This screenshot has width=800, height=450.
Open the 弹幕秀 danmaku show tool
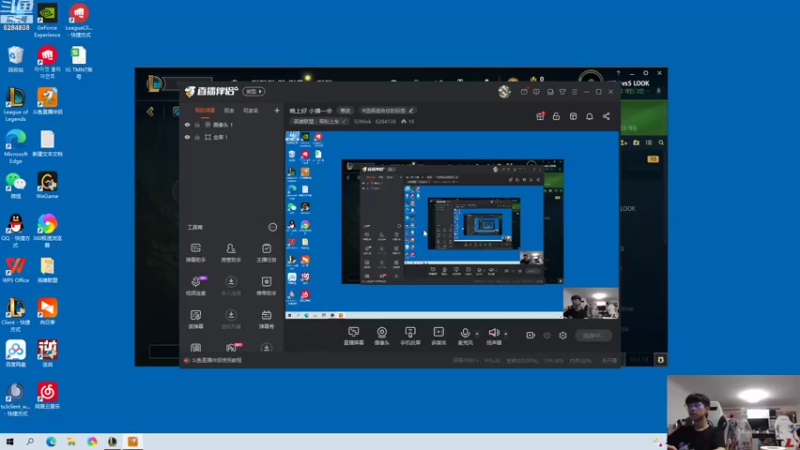(266, 319)
